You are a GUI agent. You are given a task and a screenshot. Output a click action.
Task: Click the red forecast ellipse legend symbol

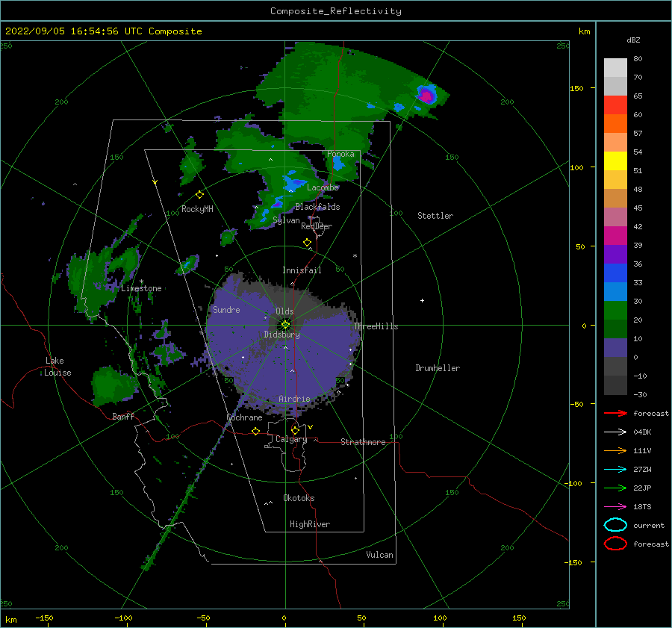(615, 544)
